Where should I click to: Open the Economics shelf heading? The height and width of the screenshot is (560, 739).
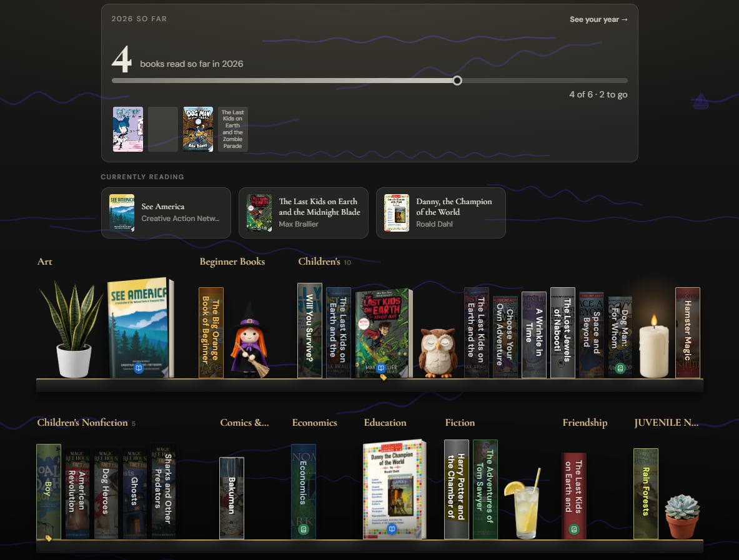(314, 423)
